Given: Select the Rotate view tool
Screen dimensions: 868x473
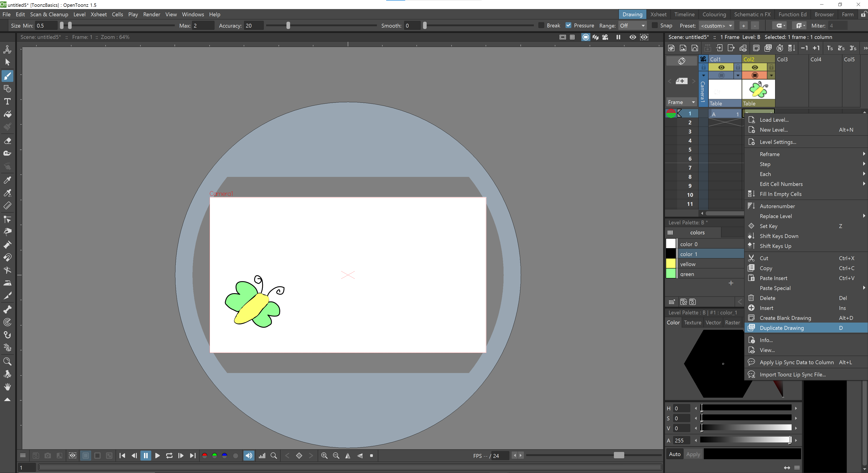Looking at the screenshot, I should coord(7,374).
